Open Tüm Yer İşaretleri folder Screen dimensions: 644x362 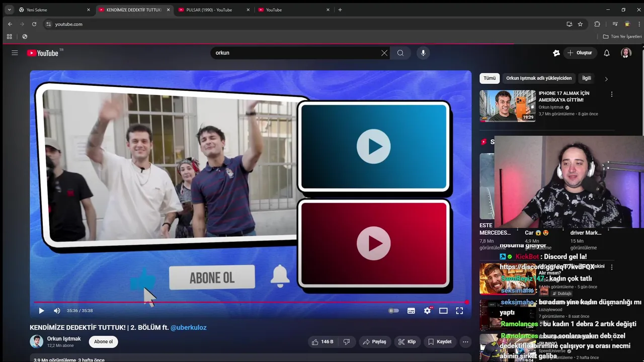(622, 37)
